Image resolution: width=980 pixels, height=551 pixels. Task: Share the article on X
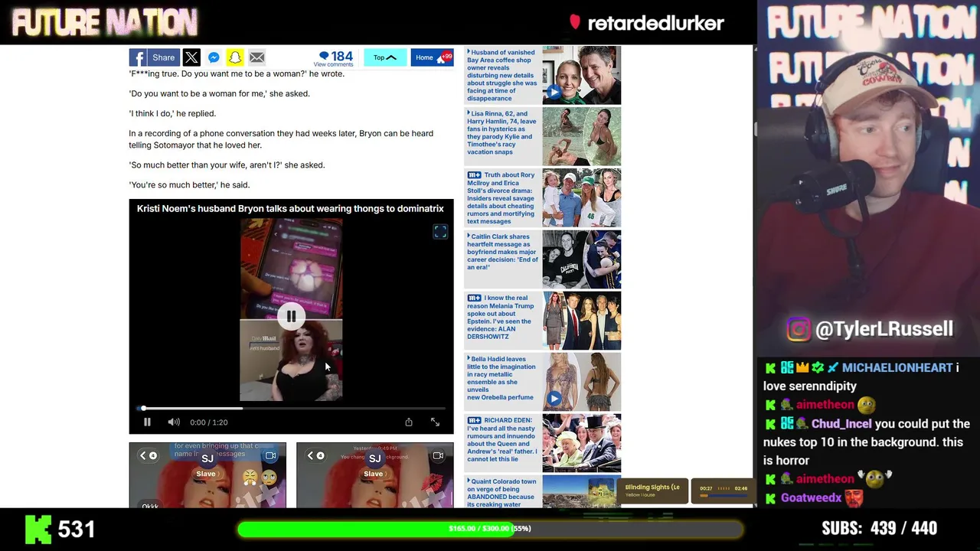tap(191, 57)
